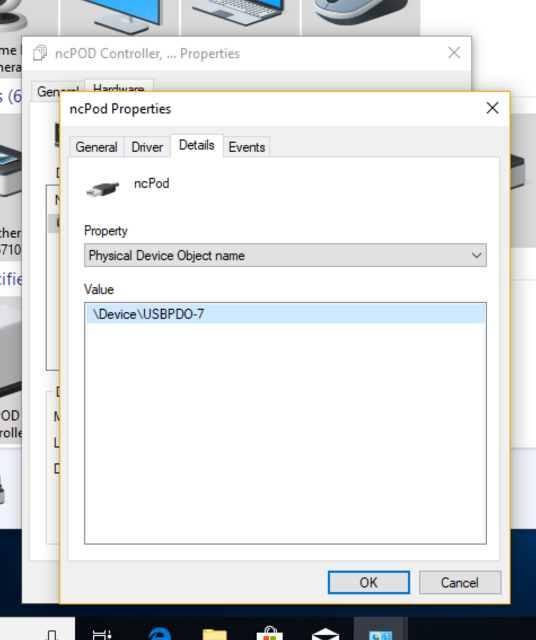The width and height of the screenshot is (536, 640).
Task: Open the Mail app on taskbar
Action: tap(325, 633)
